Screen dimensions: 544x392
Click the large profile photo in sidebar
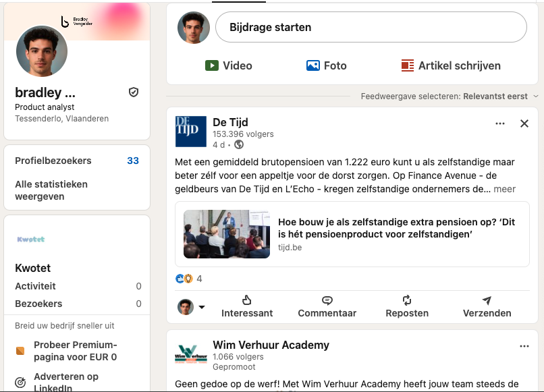(x=42, y=51)
